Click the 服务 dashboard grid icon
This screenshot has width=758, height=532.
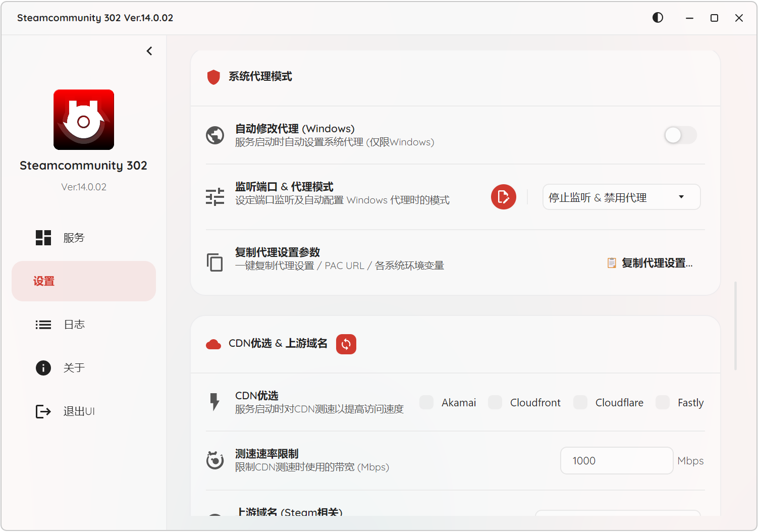coord(43,238)
